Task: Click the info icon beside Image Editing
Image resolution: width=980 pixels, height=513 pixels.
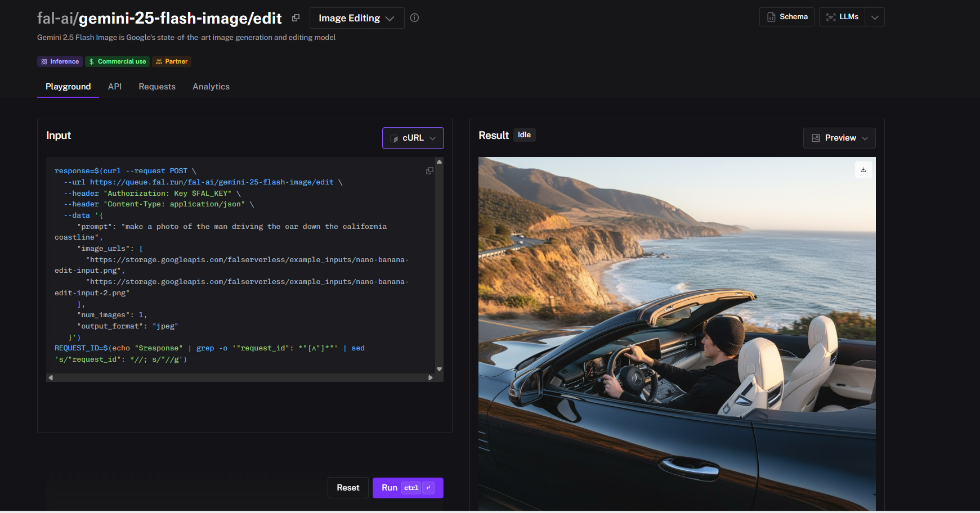Action: coord(414,18)
